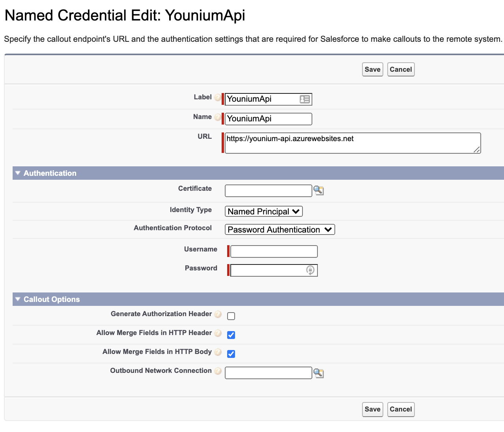Focus the Name input field
504x432 pixels.
coord(268,119)
